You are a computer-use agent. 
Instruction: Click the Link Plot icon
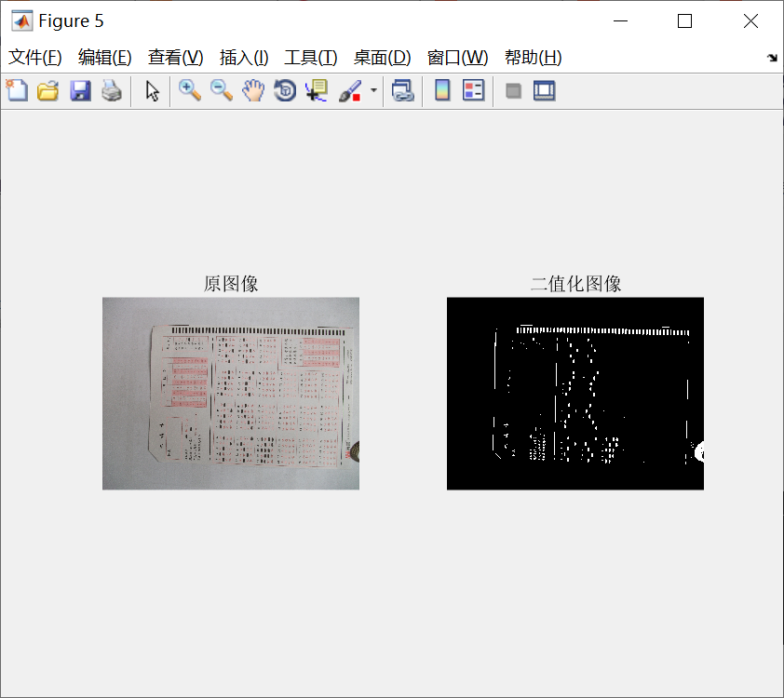[x=403, y=91]
